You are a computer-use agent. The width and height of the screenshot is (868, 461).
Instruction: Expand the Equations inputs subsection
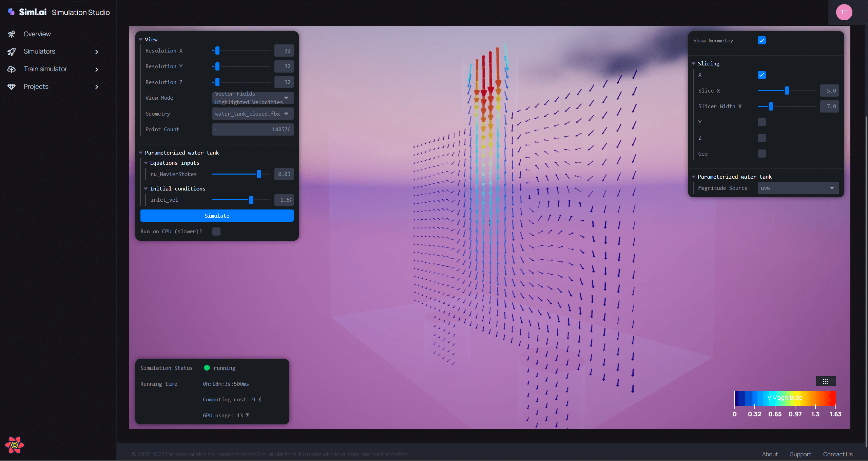(x=147, y=163)
